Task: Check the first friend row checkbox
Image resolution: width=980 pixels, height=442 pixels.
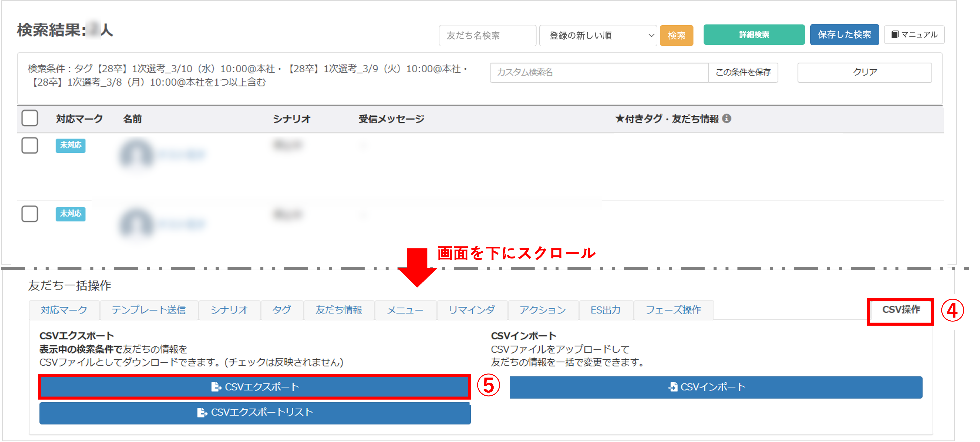Action: (x=30, y=145)
